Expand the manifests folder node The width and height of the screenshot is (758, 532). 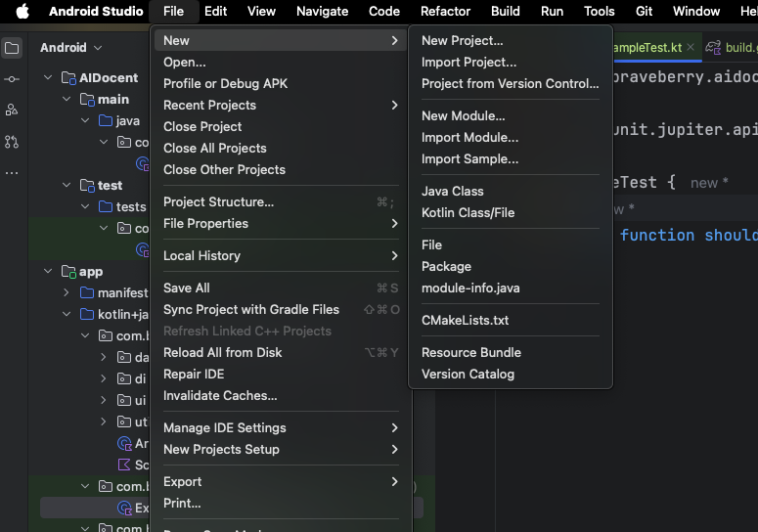[x=67, y=292]
